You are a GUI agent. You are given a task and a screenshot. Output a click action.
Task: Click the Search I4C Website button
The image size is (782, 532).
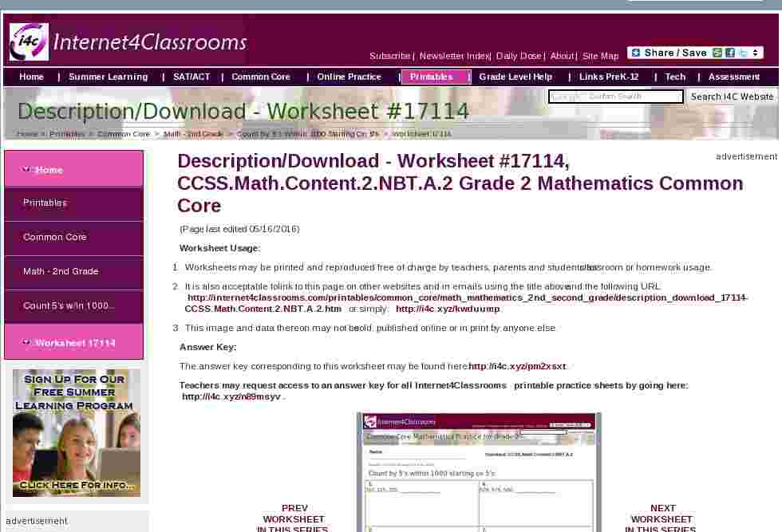click(732, 97)
